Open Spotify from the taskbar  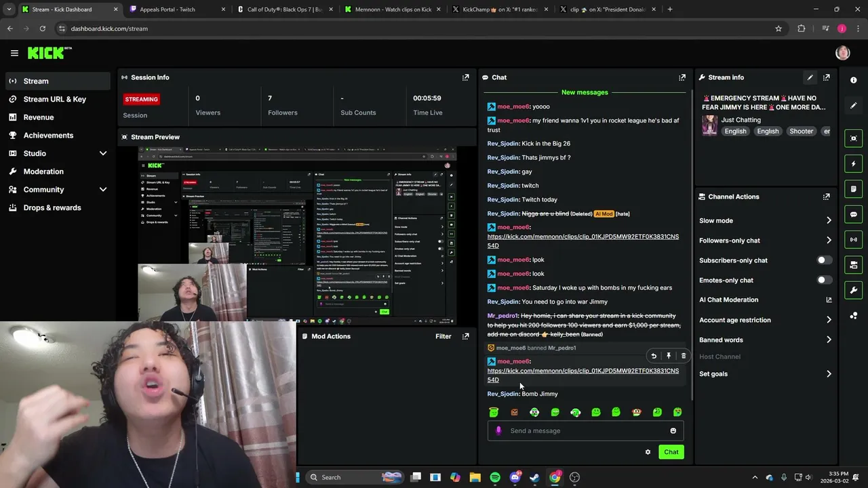tap(495, 477)
